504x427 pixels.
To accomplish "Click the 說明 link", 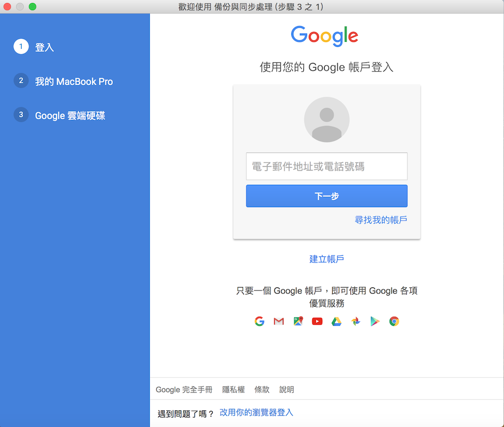I will [x=286, y=389].
